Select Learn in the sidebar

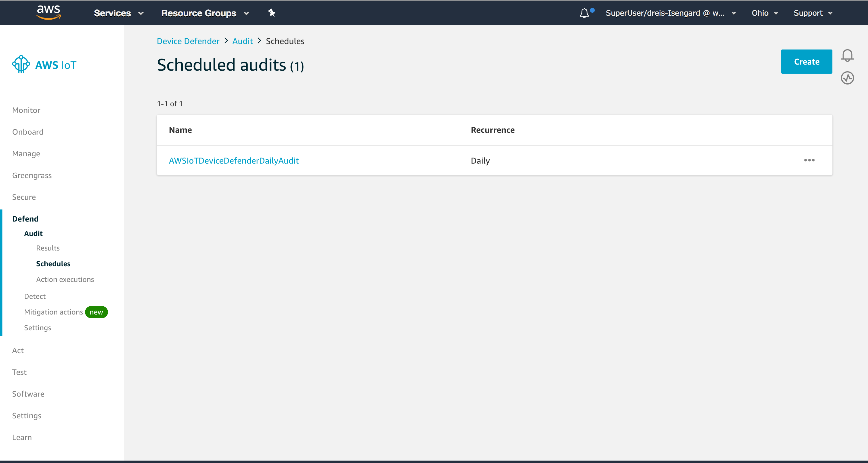tap(22, 437)
